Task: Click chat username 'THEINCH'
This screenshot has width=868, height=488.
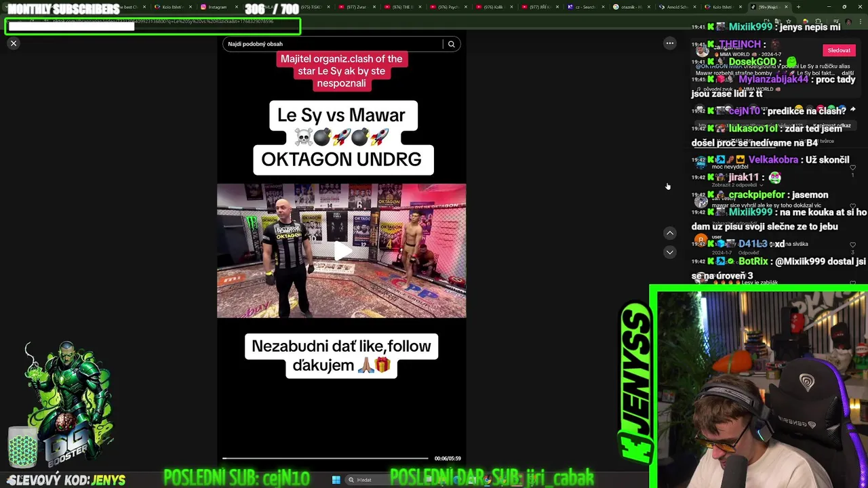Action: point(740,44)
